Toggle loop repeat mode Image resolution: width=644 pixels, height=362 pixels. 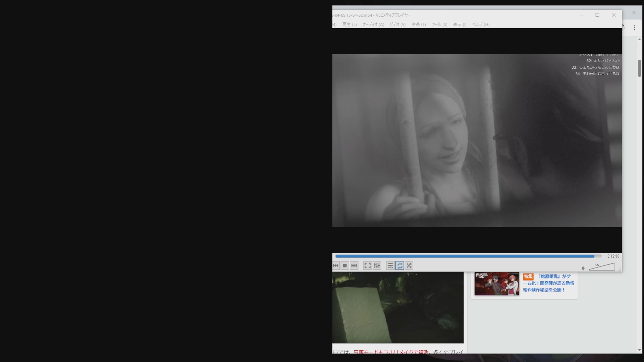coord(400,266)
